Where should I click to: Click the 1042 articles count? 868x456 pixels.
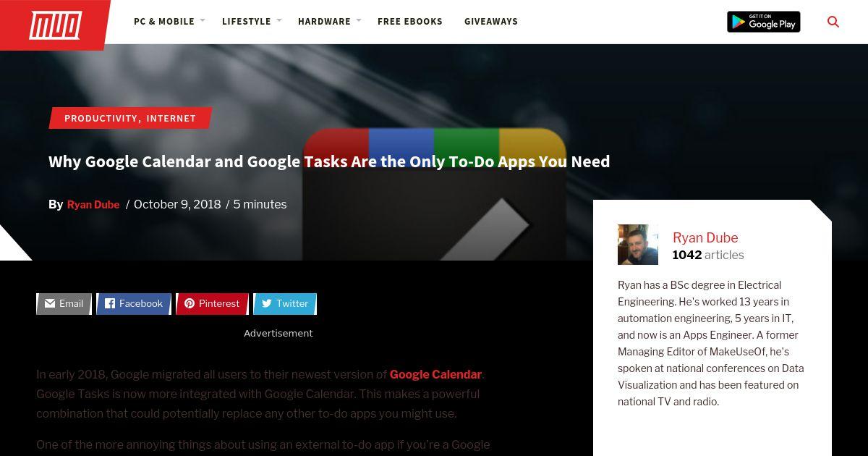[x=708, y=255]
